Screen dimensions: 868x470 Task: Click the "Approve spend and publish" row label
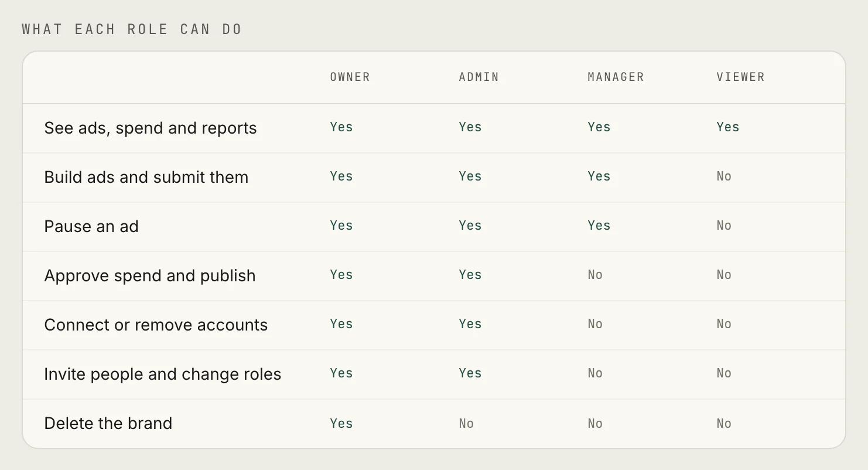[150, 276]
